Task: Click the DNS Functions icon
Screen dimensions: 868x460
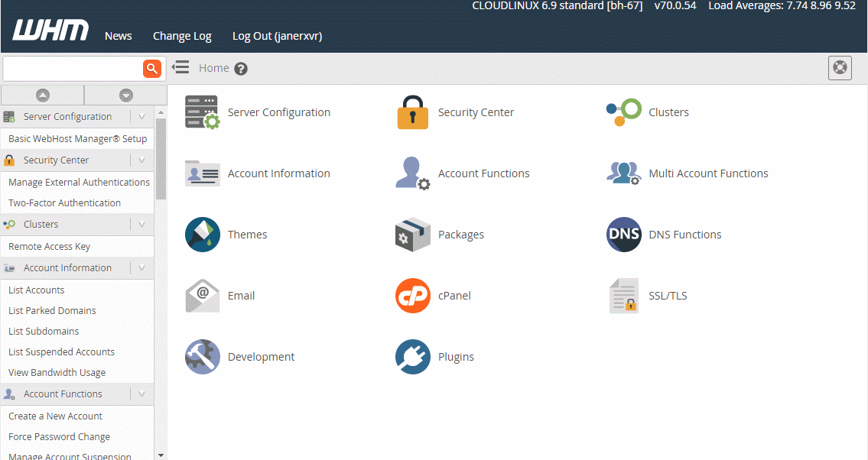Action: (x=623, y=235)
